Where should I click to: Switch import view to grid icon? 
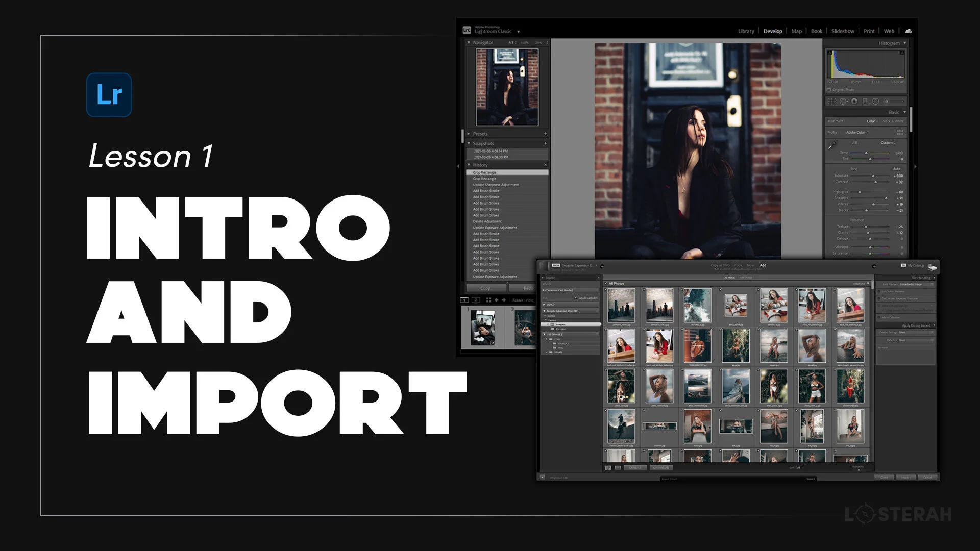tap(608, 467)
